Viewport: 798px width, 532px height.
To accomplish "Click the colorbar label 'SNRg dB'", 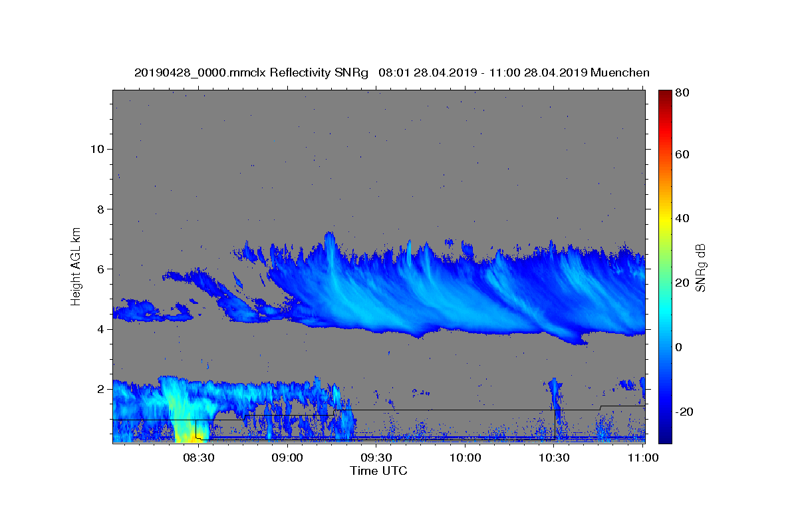I will [x=700, y=268].
